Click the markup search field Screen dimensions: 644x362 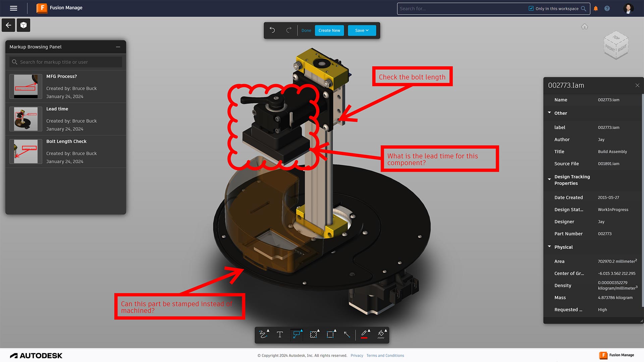tap(67, 62)
